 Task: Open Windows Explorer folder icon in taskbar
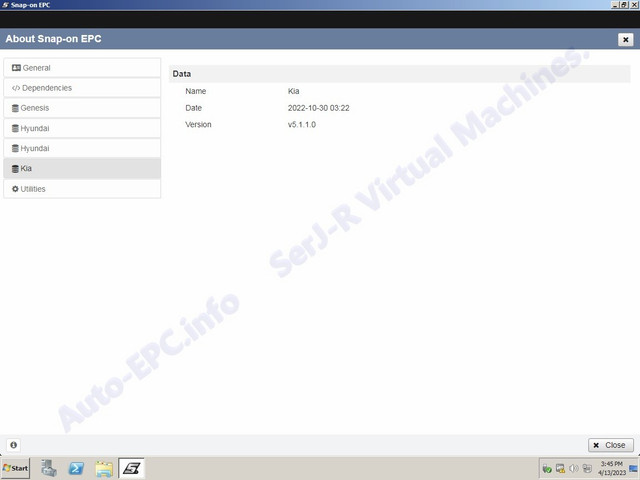coord(104,469)
